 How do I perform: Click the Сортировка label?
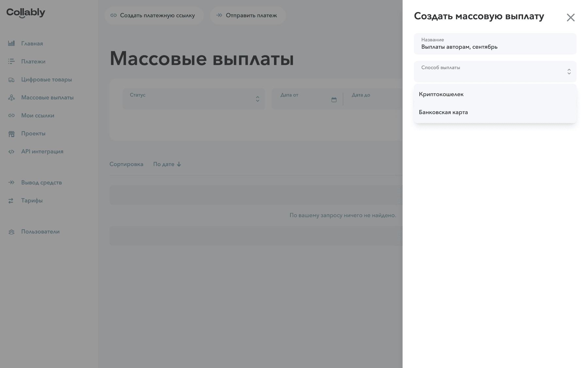[126, 164]
